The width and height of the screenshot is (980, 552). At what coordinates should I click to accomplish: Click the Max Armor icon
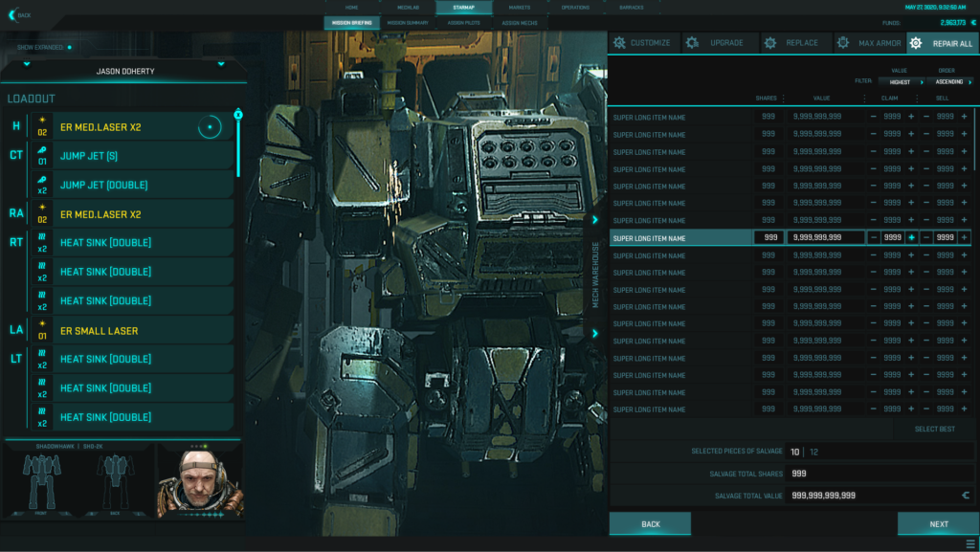[842, 43]
